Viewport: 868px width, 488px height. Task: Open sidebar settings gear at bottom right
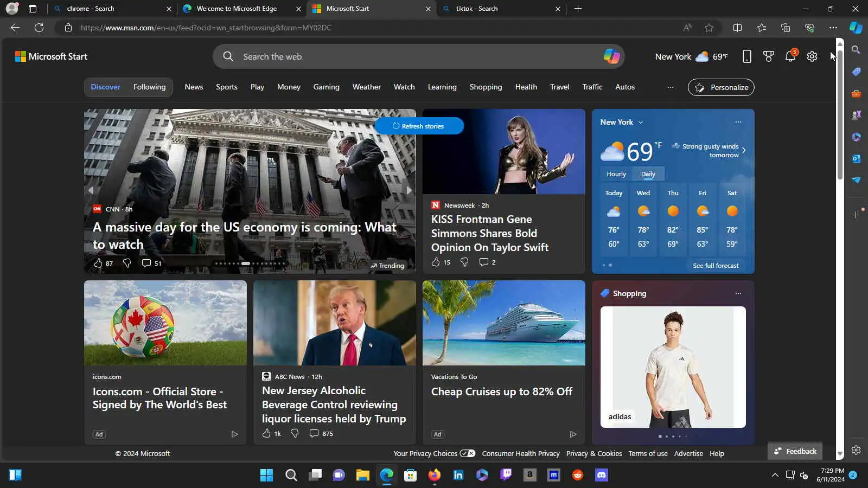856,450
